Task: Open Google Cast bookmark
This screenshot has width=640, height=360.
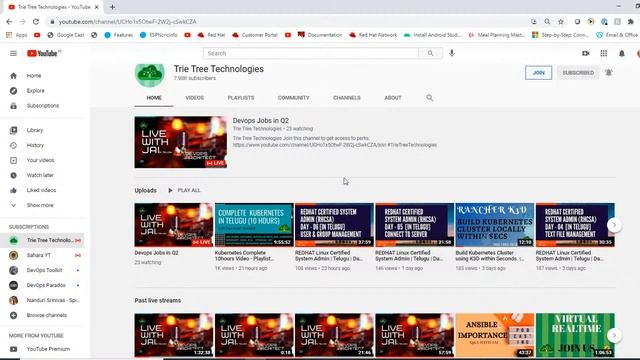Action: point(66,35)
